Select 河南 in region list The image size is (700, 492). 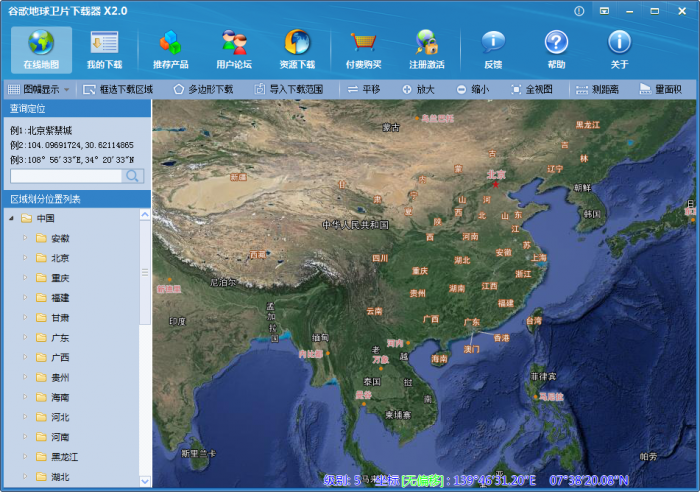point(60,437)
